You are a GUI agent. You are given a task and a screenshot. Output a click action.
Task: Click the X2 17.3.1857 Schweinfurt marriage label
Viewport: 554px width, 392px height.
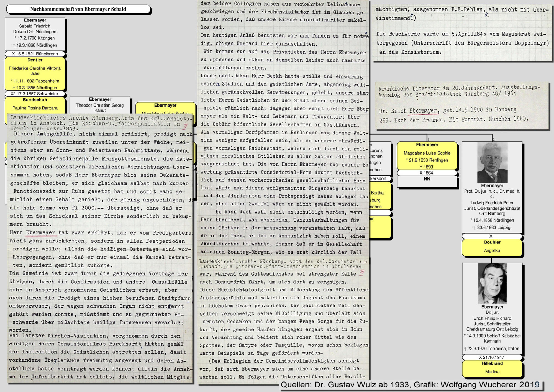point(35,94)
